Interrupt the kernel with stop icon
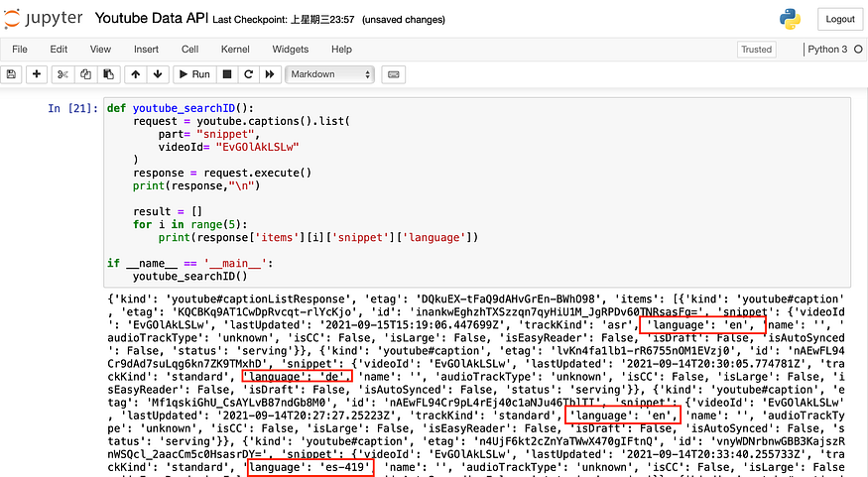 coord(227,74)
